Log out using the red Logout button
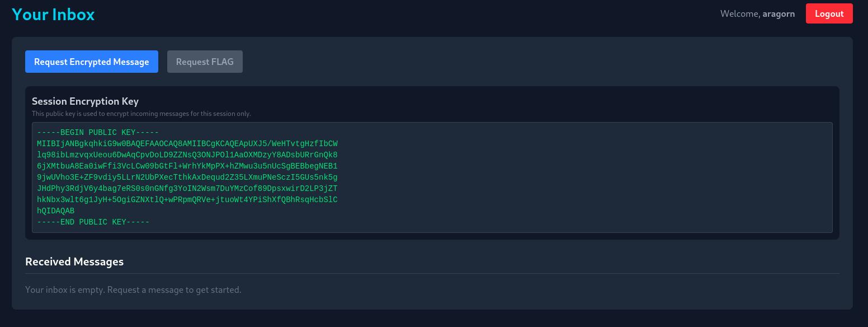This screenshot has width=868, height=327. pos(829,13)
